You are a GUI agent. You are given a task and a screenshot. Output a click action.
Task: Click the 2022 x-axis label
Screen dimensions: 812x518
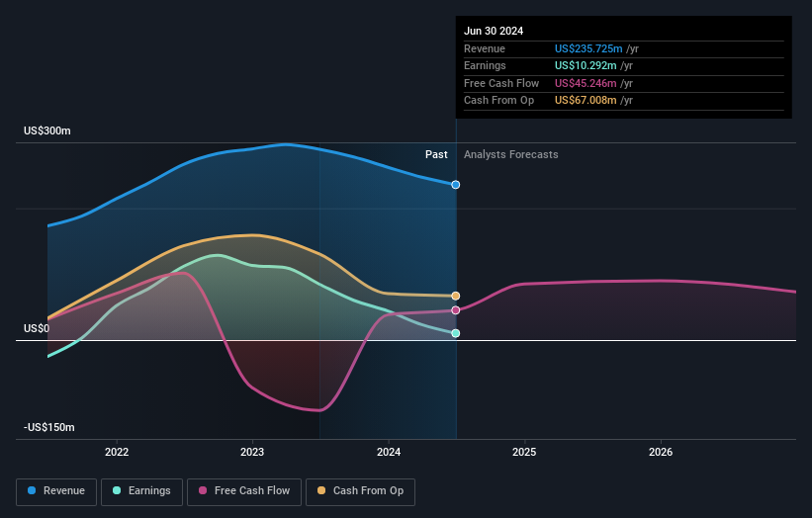tap(117, 452)
